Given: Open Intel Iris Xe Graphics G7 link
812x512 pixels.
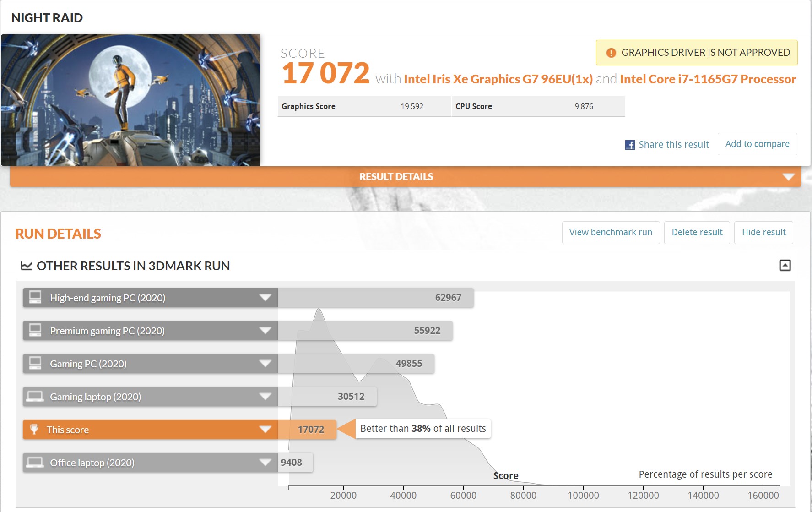Looking at the screenshot, I should click(498, 79).
